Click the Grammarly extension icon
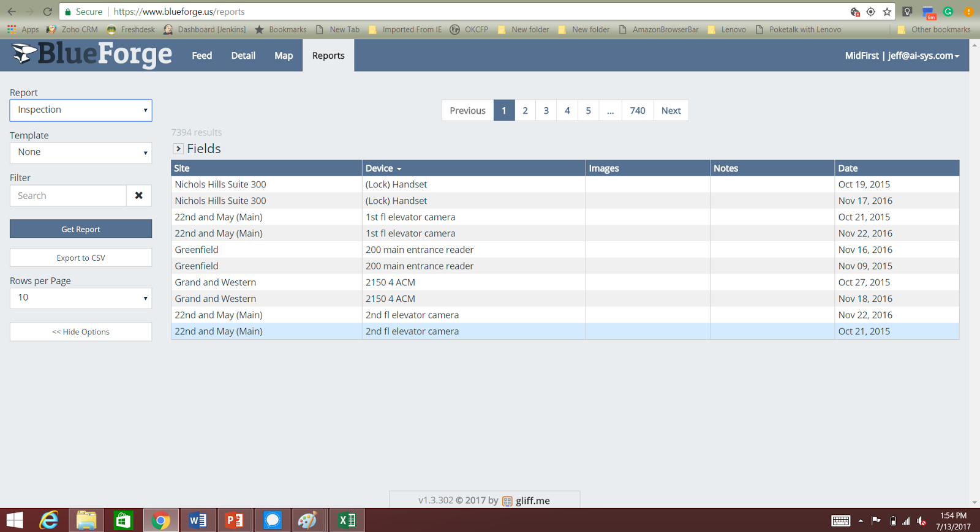 pyautogui.click(x=948, y=12)
